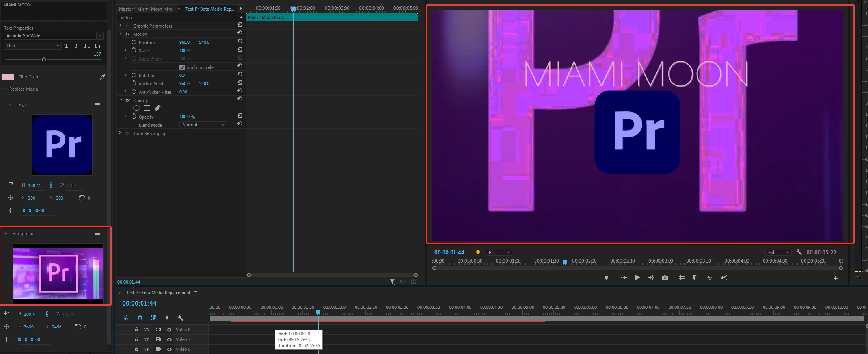Toggle All Caps text style icon
This screenshot has height=354, width=868.
(87, 46)
